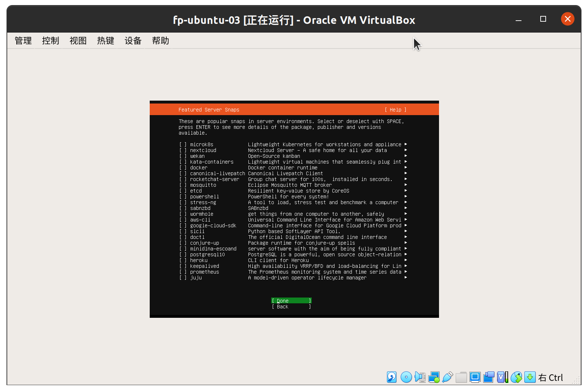Tick the juju snap checkbox
This screenshot has width=588, height=392.
coord(183,278)
